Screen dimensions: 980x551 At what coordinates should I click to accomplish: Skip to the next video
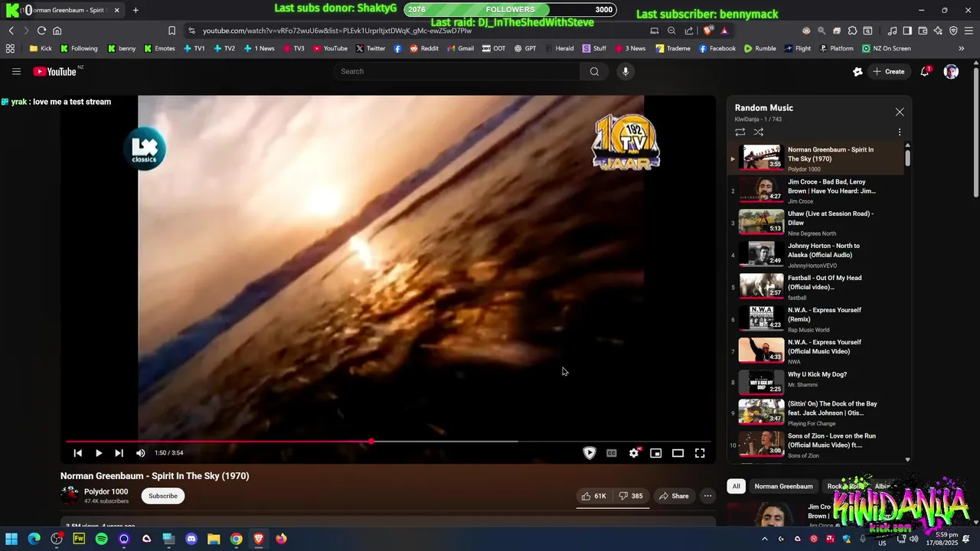(x=119, y=453)
